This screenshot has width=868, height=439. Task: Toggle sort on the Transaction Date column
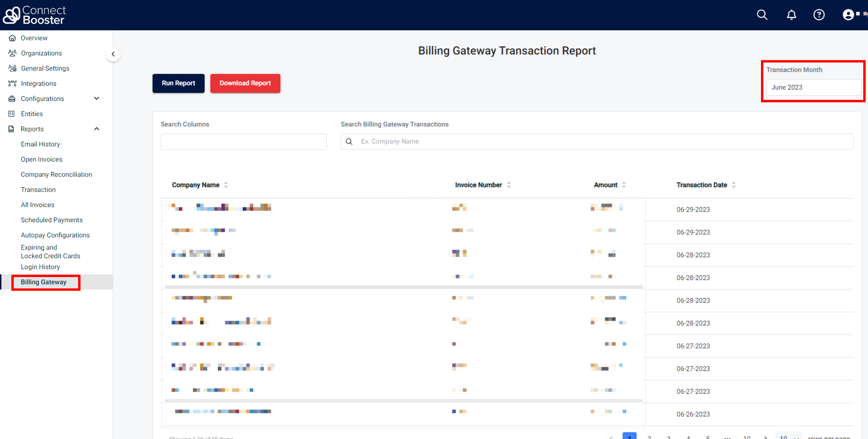click(734, 185)
